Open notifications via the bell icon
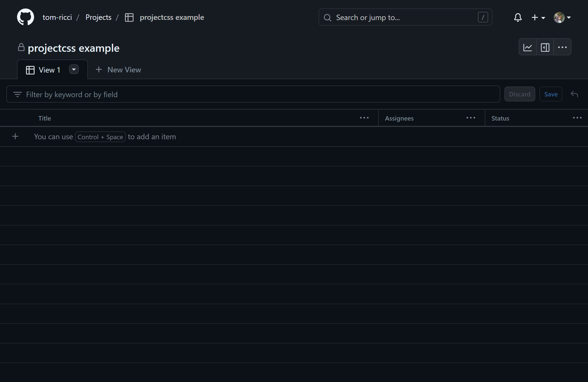Image resolution: width=588 pixels, height=382 pixels. pos(518,17)
